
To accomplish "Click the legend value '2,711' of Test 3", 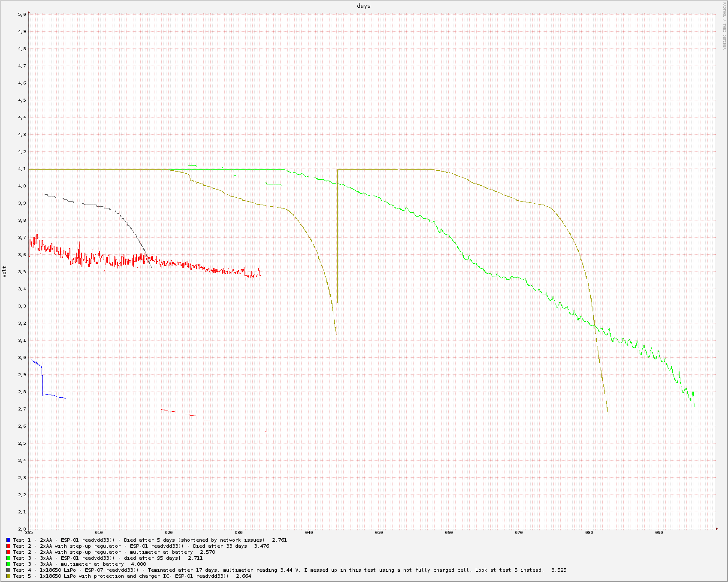I will pos(195,558).
